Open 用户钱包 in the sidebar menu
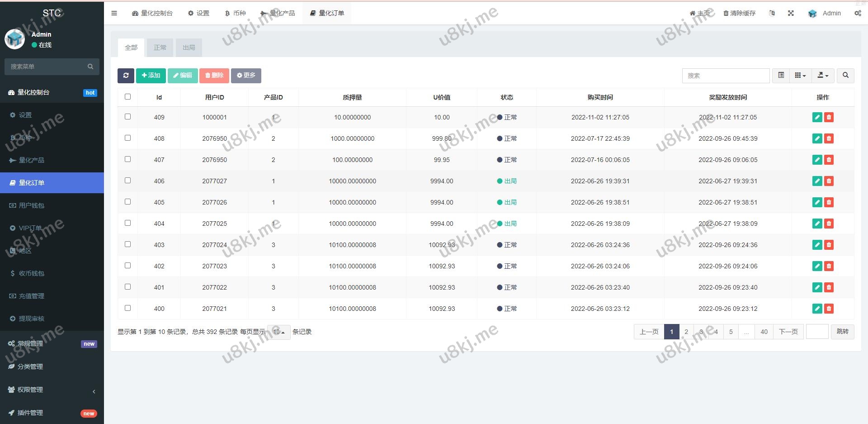This screenshot has height=424, width=868. [x=32, y=205]
